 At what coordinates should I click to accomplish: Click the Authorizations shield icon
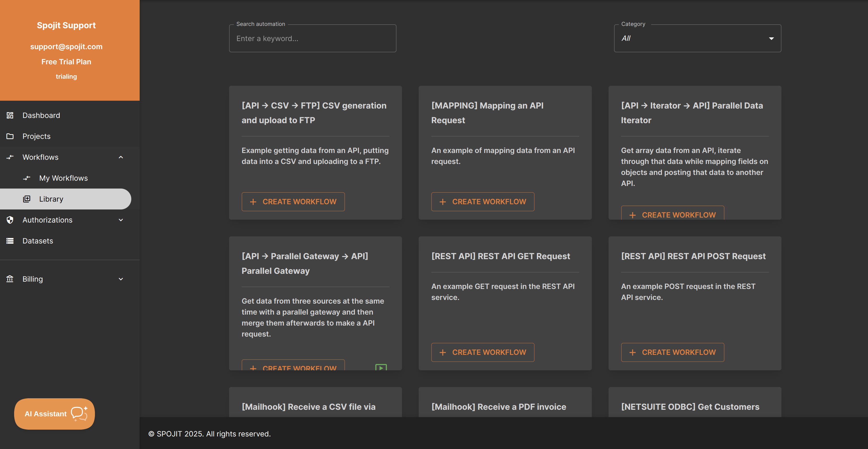[10, 220]
